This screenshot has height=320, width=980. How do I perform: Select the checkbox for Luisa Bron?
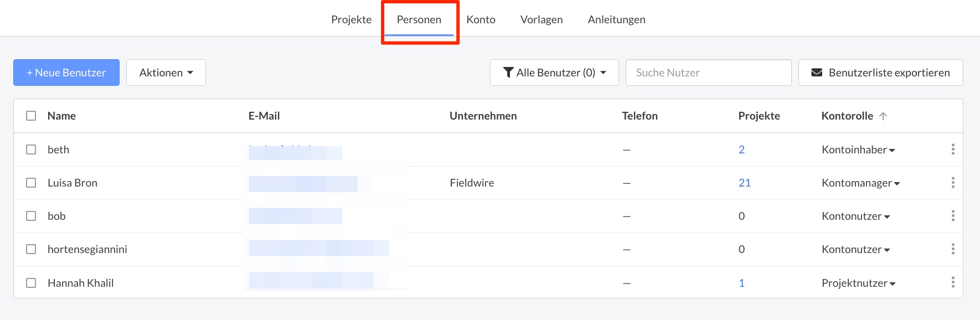(x=31, y=183)
